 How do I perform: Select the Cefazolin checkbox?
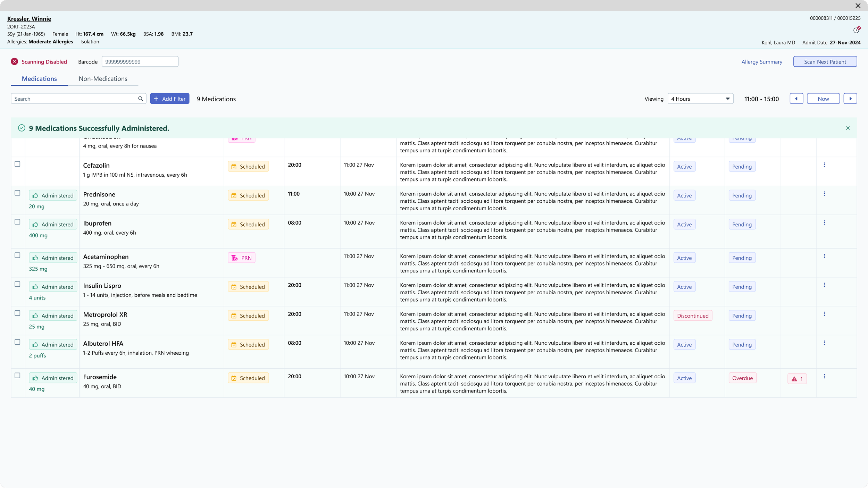pyautogui.click(x=17, y=164)
